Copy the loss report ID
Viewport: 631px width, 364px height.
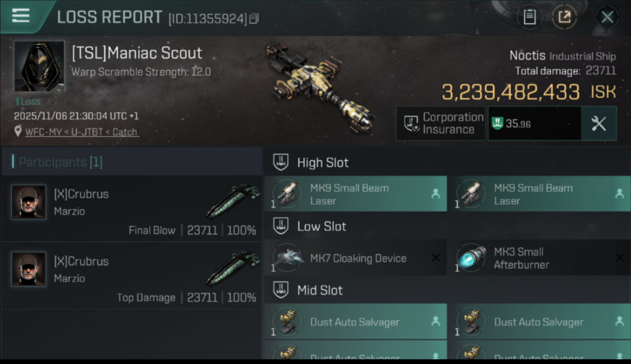[x=254, y=18]
